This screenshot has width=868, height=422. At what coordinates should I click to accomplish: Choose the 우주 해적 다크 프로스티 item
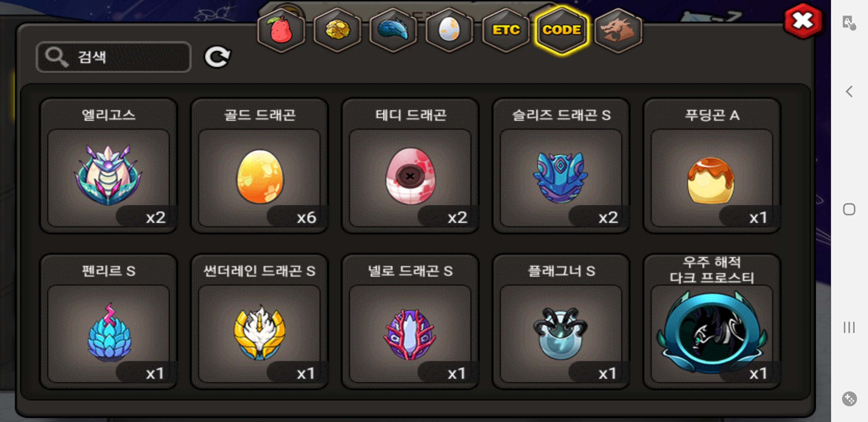712,322
